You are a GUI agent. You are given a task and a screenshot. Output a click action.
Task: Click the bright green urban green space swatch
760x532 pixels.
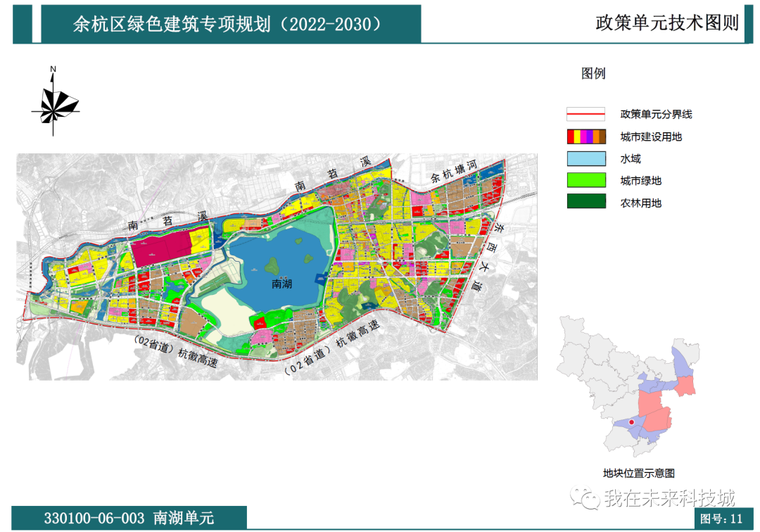click(586, 180)
